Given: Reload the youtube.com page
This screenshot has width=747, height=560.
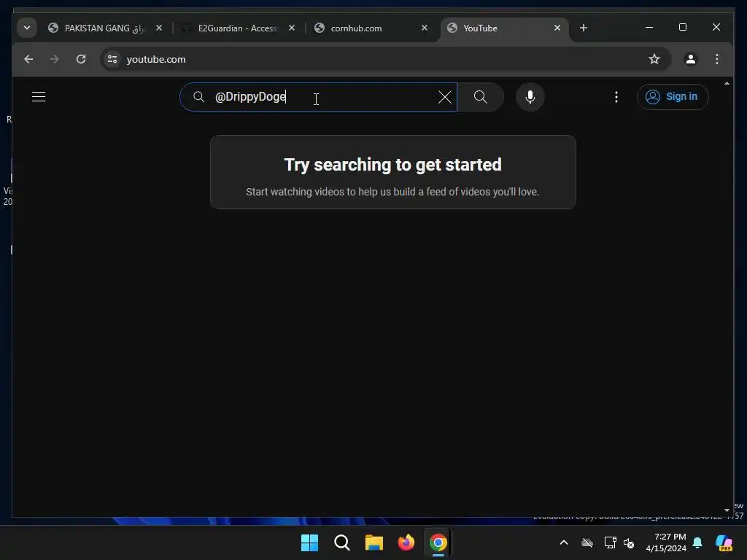Looking at the screenshot, I should coord(81,59).
